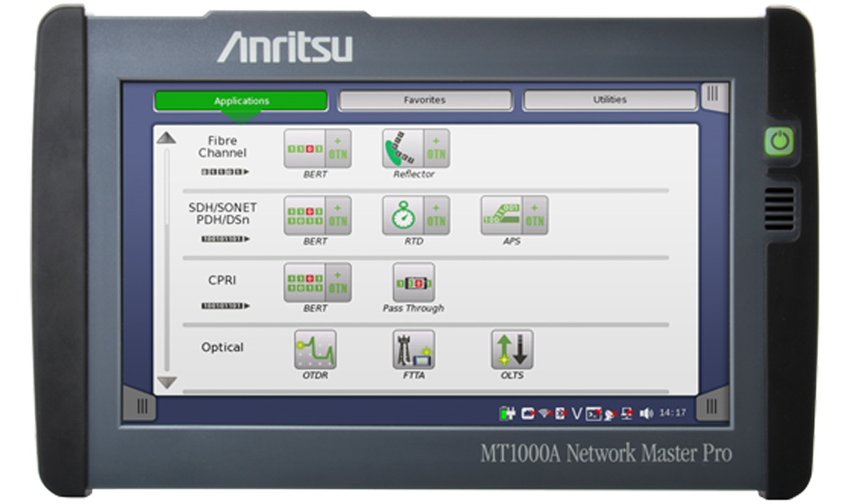The width and height of the screenshot is (851, 504).
Task: Open the SDH/SONET BERT application
Action: [304, 215]
